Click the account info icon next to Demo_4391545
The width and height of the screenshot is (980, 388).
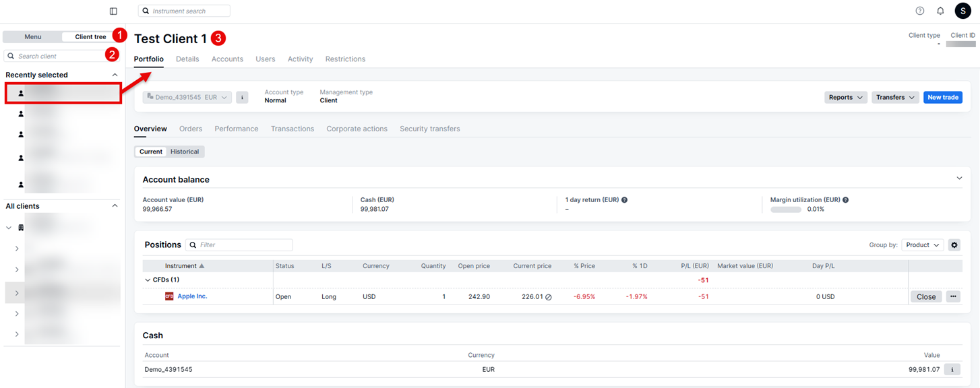tap(242, 97)
